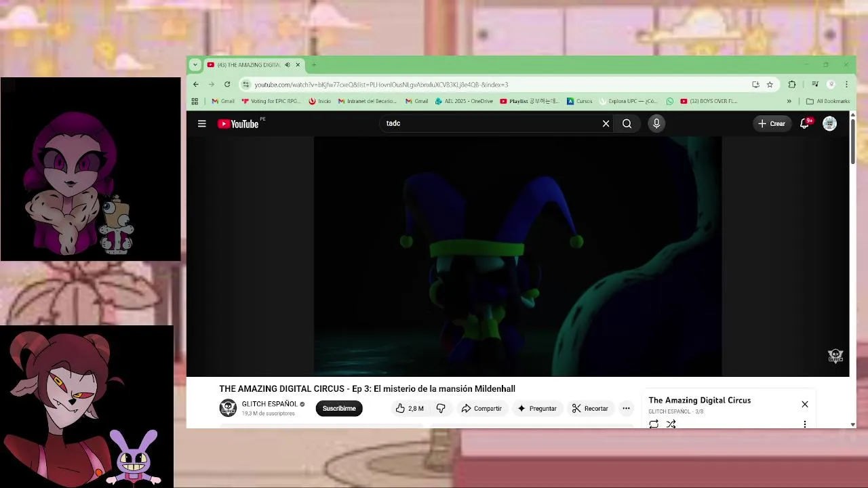Toggle playlist shuffle

pos(671,424)
